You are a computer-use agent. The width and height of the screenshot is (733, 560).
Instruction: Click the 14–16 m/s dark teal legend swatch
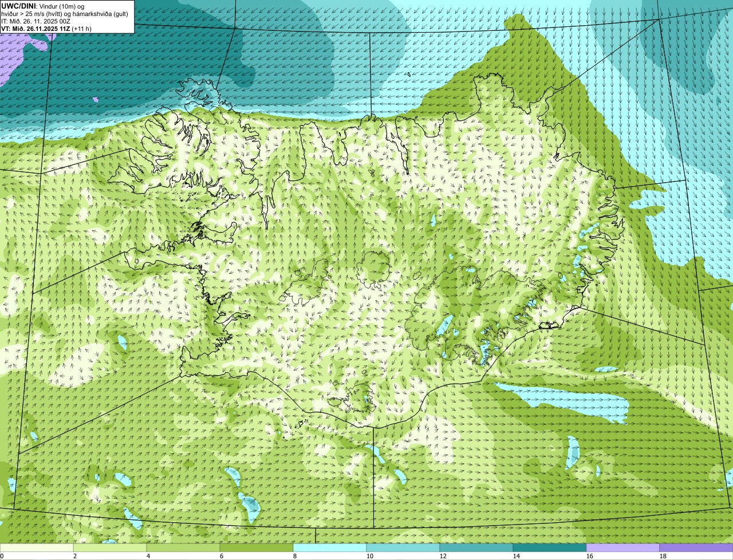[x=550, y=548]
